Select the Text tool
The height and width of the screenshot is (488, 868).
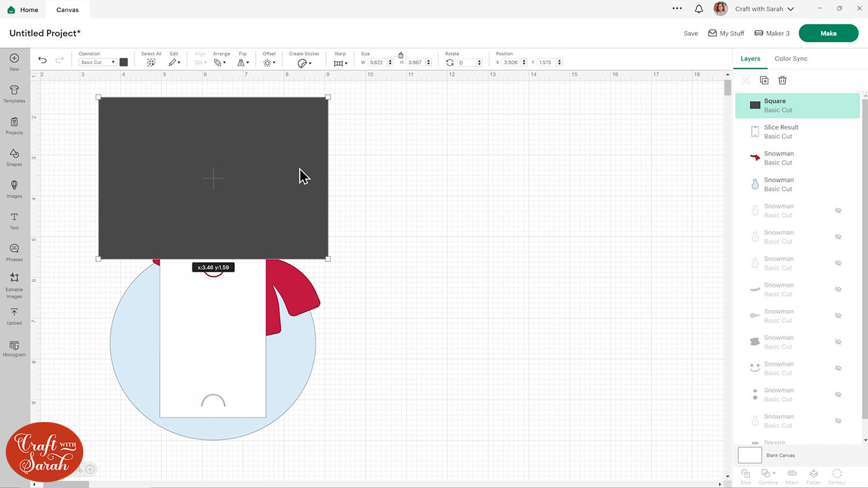click(x=14, y=220)
